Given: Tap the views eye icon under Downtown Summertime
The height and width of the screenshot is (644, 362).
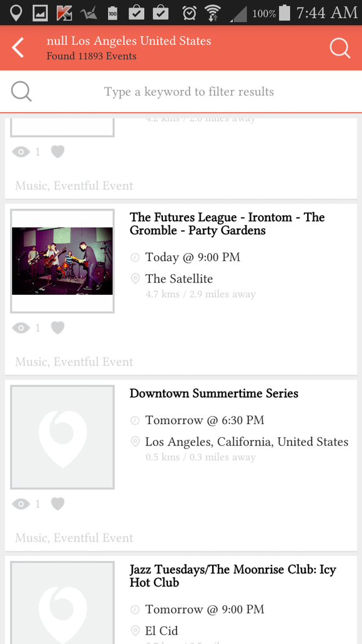Looking at the screenshot, I should (21, 503).
